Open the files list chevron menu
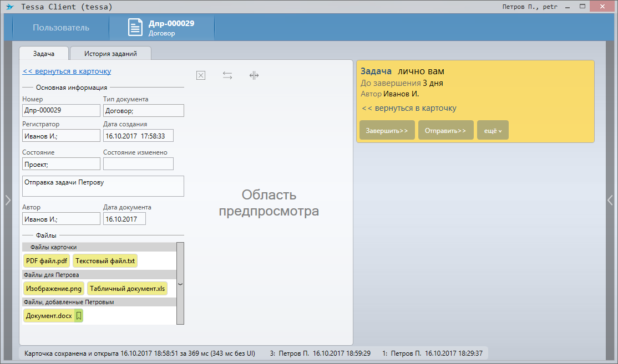 tap(180, 283)
